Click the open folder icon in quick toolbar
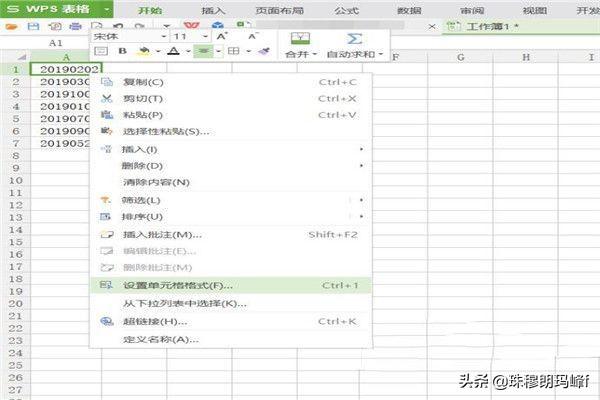 (x=11, y=26)
